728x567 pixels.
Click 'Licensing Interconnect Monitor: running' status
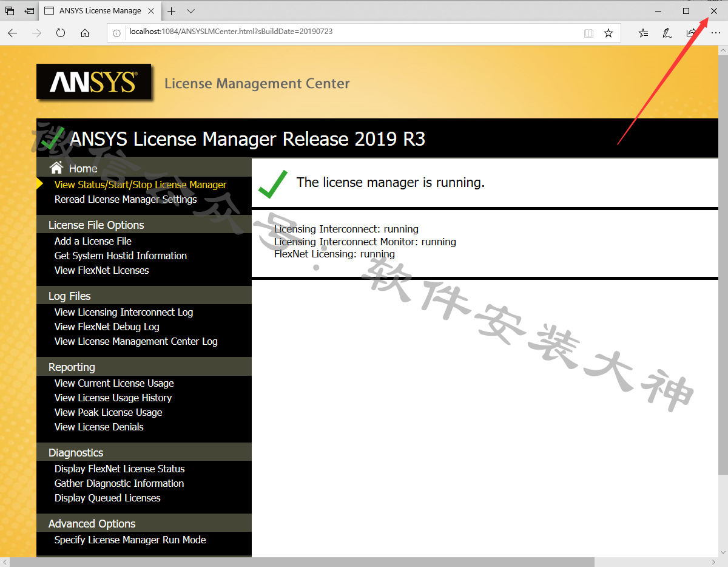tap(365, 242)
